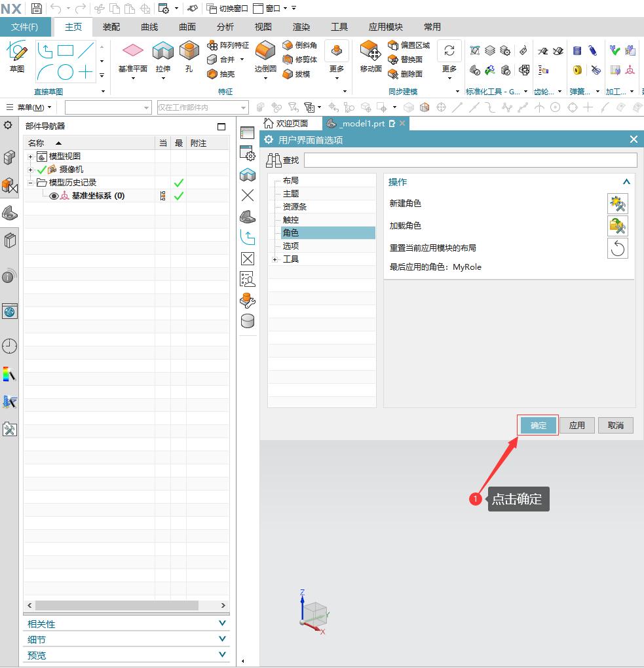The width and height of the screenshot is (644, 668).
Task: Open the 文件(F) menu
Action: pyautogui.click(x=25, y=27)
